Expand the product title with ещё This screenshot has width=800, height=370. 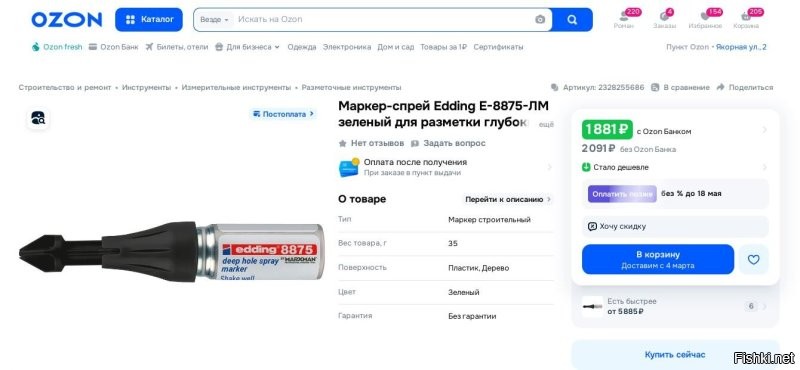[546, 124]
